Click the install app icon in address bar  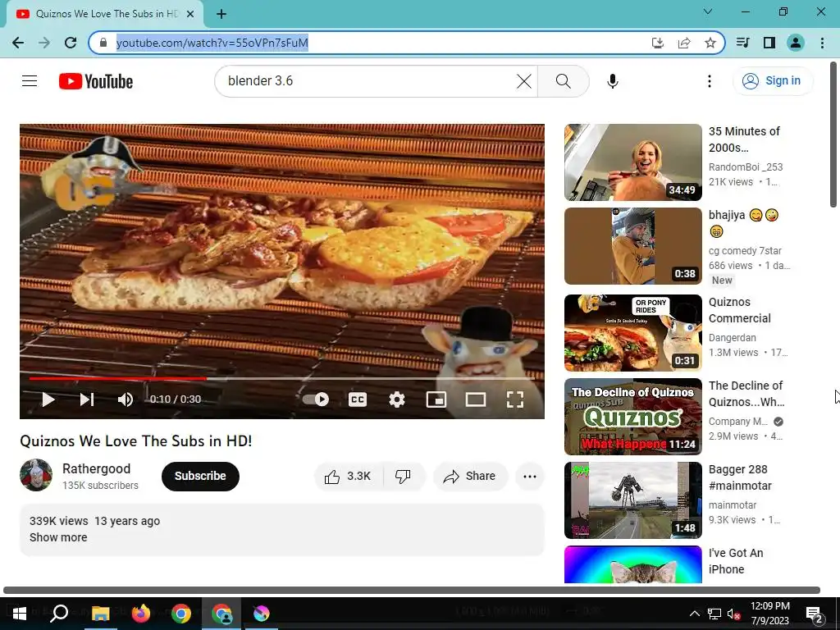click(x=657, y=43)
